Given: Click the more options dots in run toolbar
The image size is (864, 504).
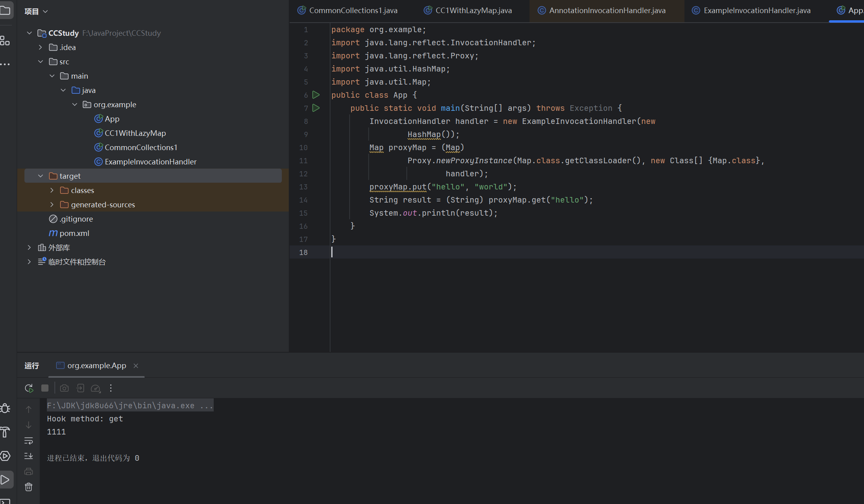Looking at the screenshot, I should (111, 388).
